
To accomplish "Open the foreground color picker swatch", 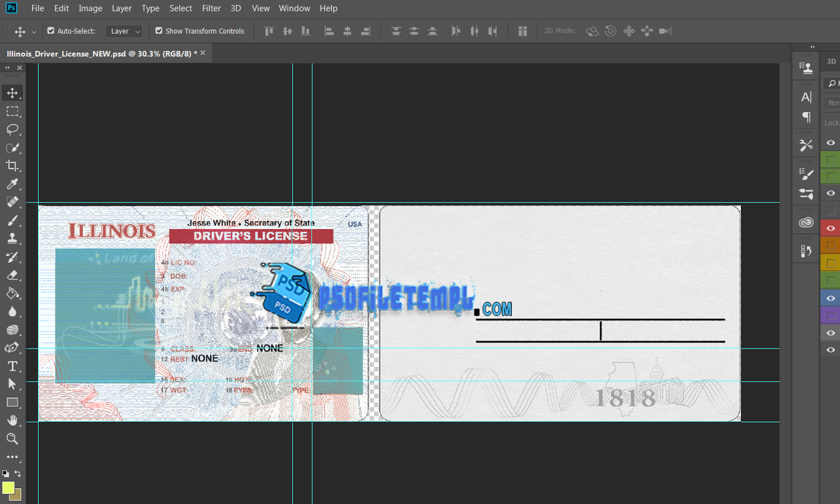I will tap(8, 488).
